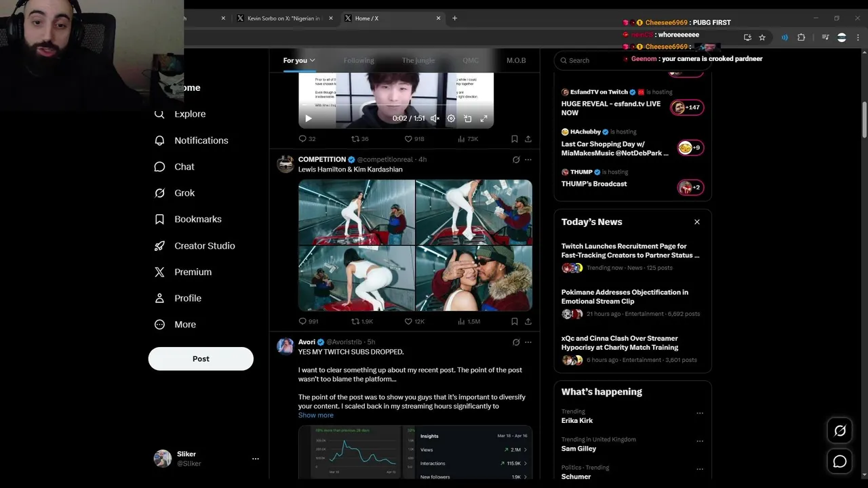Screen dimensions: 868x488
Task: Repost COMPETITION post showing 1.9K
Action: (x=362, y=321)
